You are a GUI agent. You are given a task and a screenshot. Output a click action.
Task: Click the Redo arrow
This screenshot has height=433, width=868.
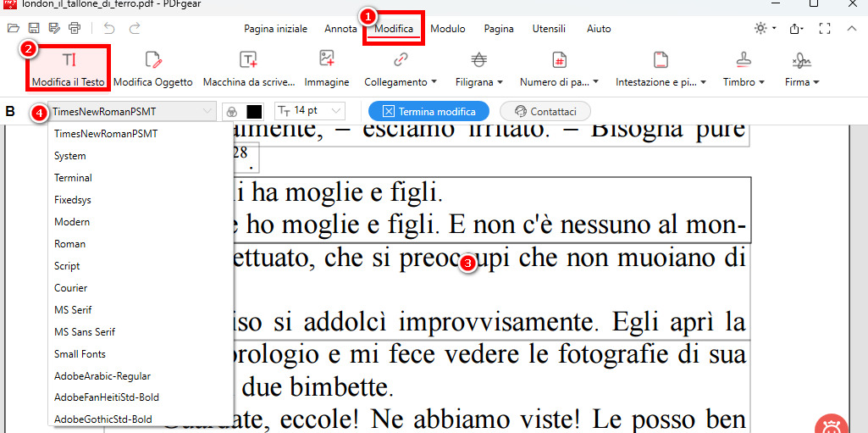click(135, 28)
